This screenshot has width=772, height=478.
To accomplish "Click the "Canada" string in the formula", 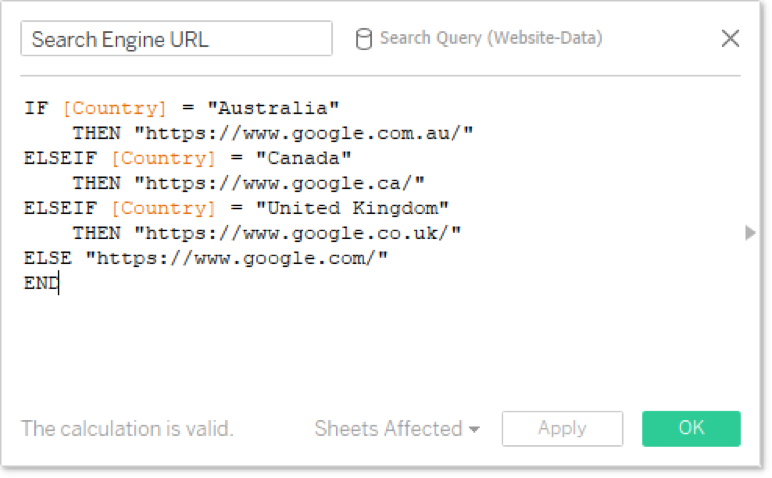I will click(304, 158).
